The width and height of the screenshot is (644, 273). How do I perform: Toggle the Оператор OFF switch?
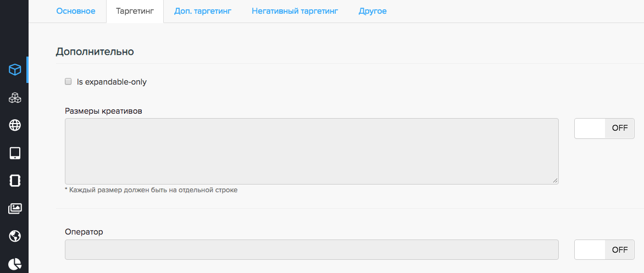tap(604, 250)
